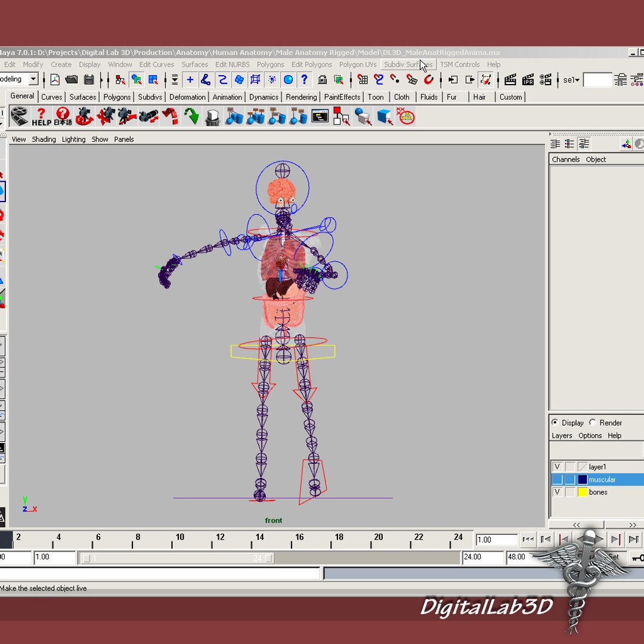The image size is (644, 644).
Task: Step back one frame button
Action: [x=546, y=539]
